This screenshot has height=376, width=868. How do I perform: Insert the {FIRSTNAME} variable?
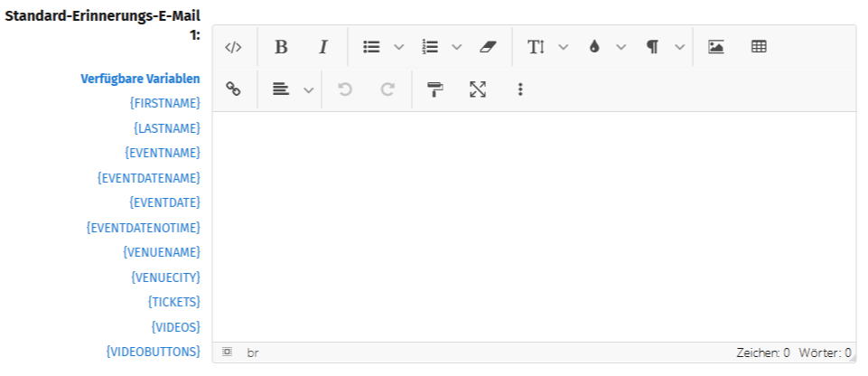click(x=165, y=103)
